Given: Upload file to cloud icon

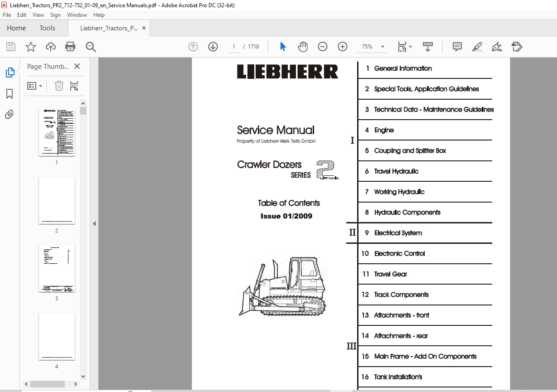Looking at the screenshot, I should pos(51,47).
